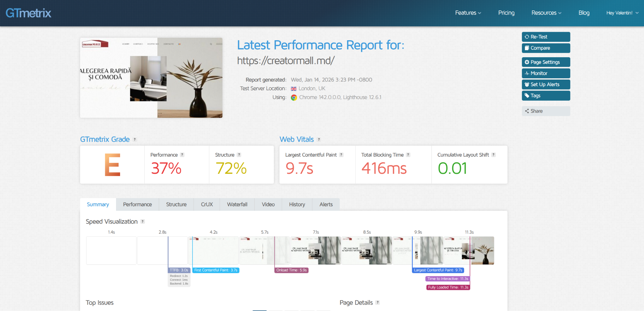
Task: Open help for Largest Contentful Paint
Action: tap(341, 155)
